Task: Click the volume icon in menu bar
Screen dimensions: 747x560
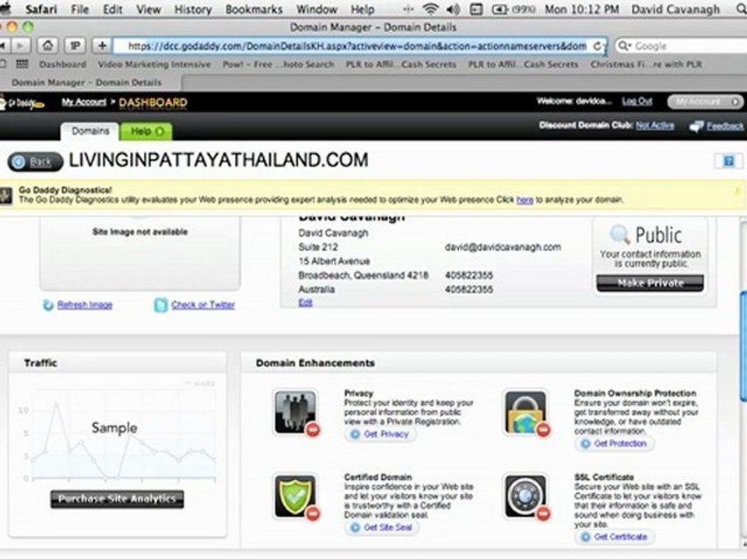Action: coord(454,9)
